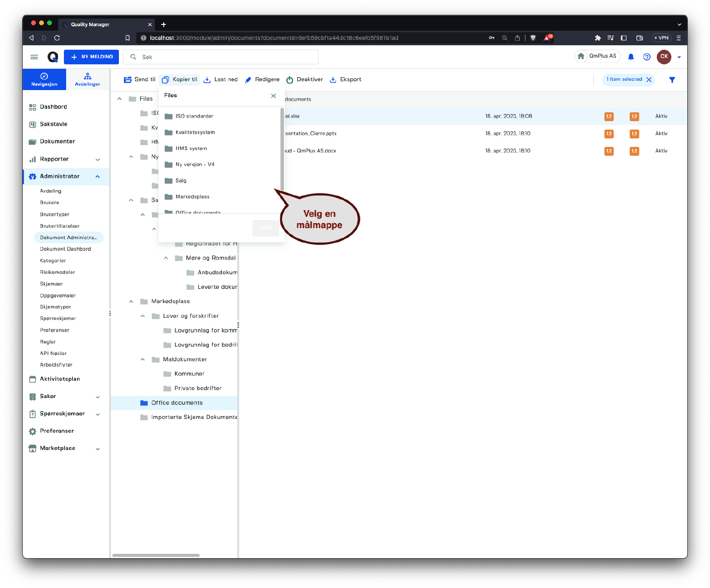Collapse the Administrator sidebar section

click(x=98, y=177)
